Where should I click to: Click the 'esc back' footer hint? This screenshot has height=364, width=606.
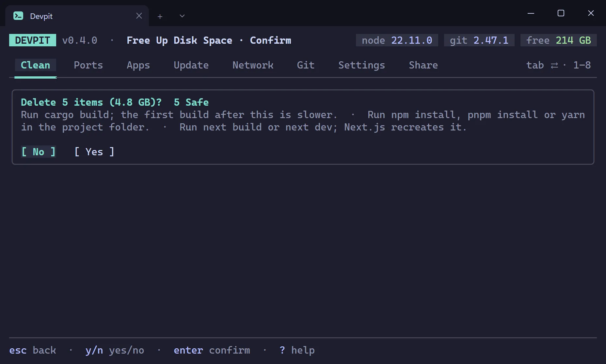coord(33,350)
